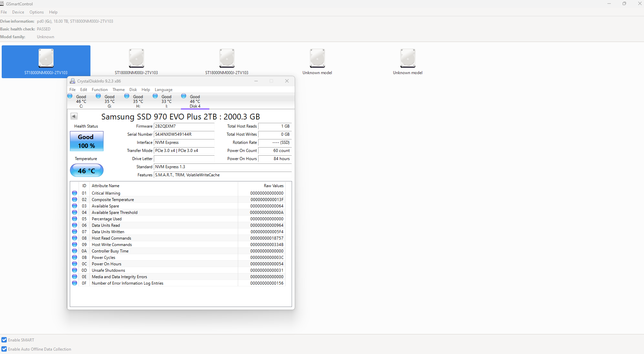The height and width of the screenshot is (354, 644).
Task: Switch to the Good 46 °C C: disk tab
Action: coord(81,101)
